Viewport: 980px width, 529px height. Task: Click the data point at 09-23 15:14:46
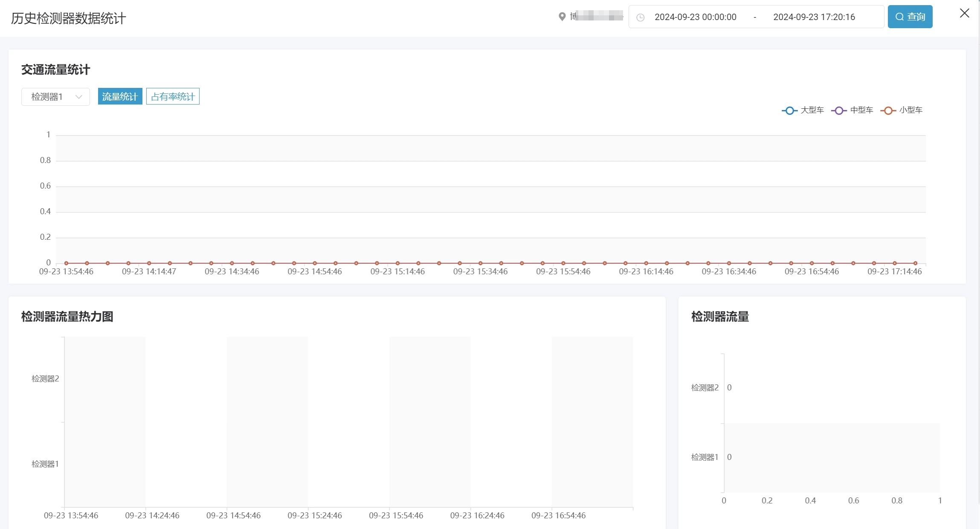click(397, 263)
